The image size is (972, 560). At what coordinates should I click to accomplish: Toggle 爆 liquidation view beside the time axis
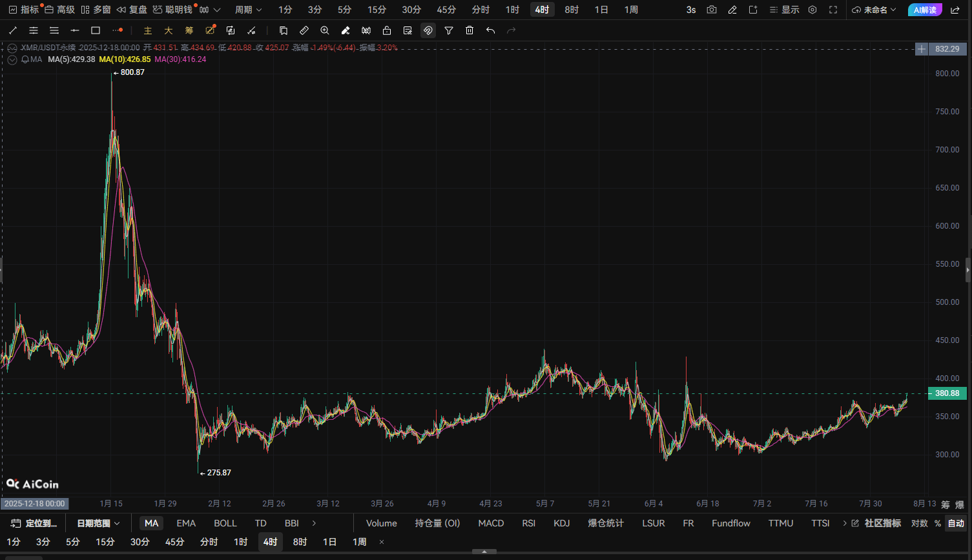960,504
